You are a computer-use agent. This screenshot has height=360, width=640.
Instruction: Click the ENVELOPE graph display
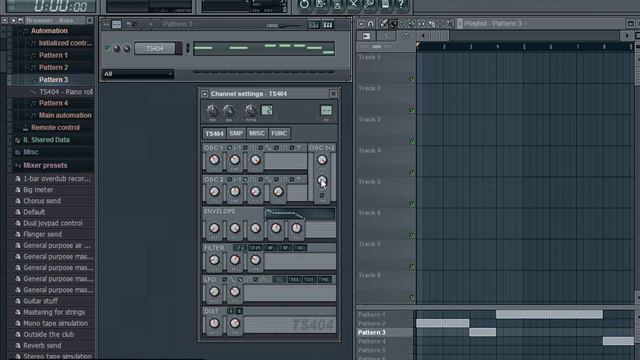click(x=300, y=213)
